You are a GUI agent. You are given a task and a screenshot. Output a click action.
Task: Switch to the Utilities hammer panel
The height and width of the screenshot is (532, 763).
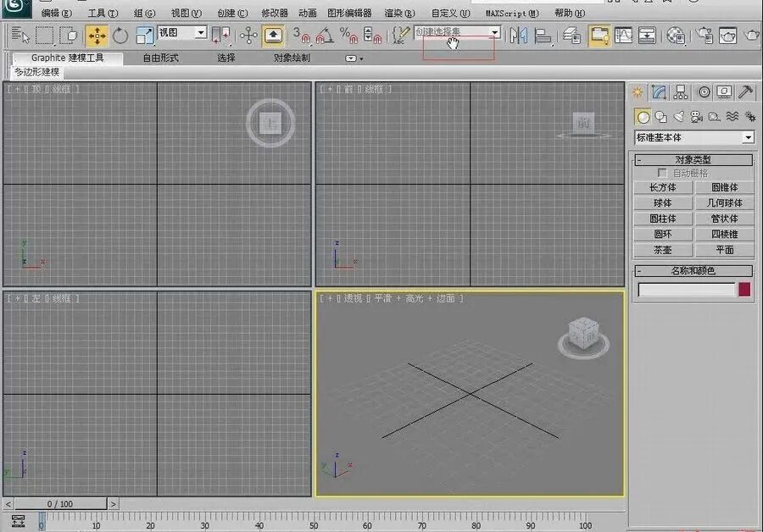point(745,91)
